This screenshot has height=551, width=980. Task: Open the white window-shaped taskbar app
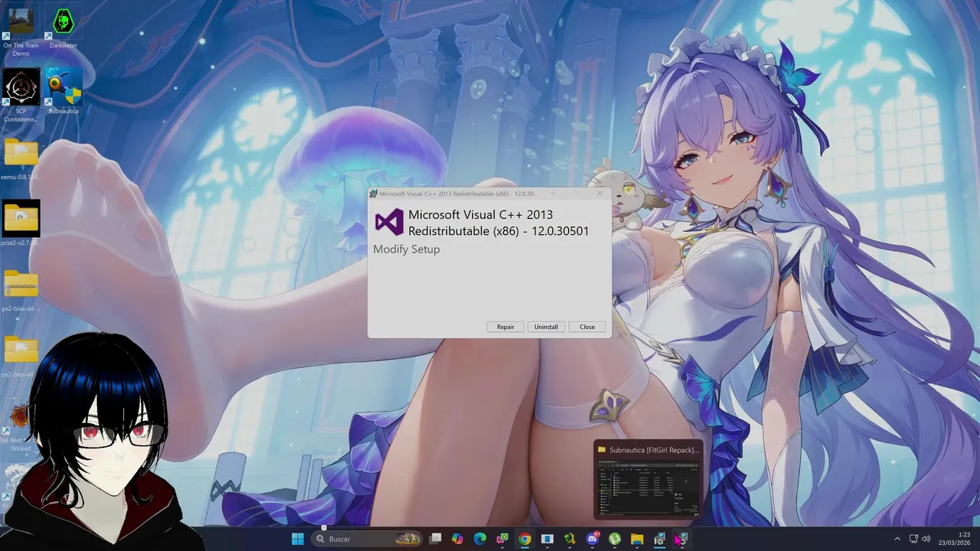pyautogui.click(x=547, y=539)
